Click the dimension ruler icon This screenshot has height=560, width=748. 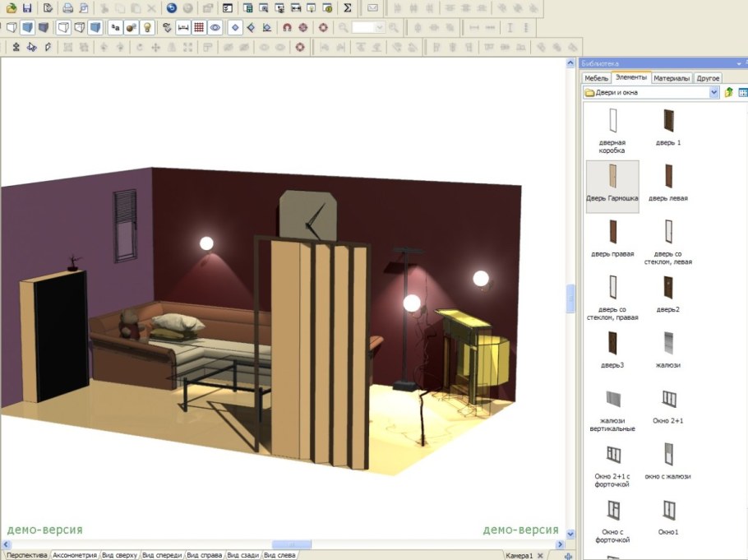[183, 27]
